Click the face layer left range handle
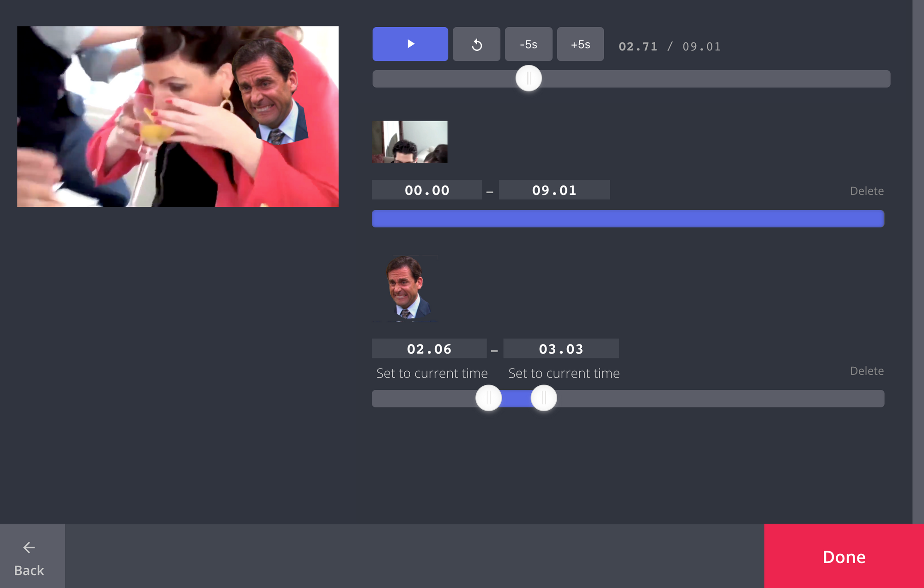Image resolution: width=924 pixels, height=588 pixels. 488,398
